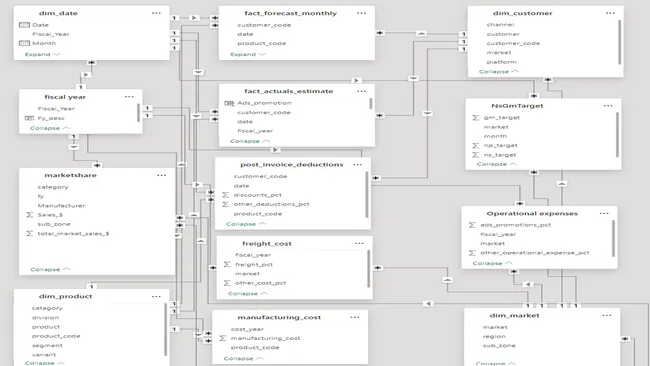
Task: Open freight_cost table ellipsis menu
Action: pos(359,244)
